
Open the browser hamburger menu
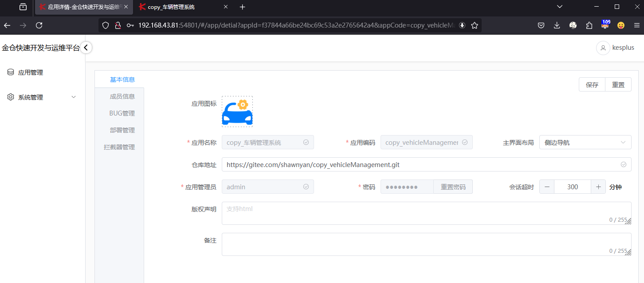click(x=636, y=25)
